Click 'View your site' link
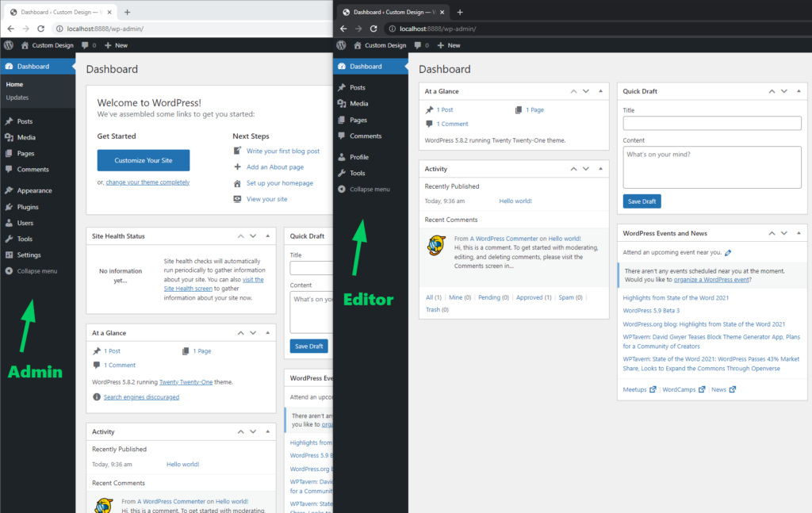 (x=266, y=199)
